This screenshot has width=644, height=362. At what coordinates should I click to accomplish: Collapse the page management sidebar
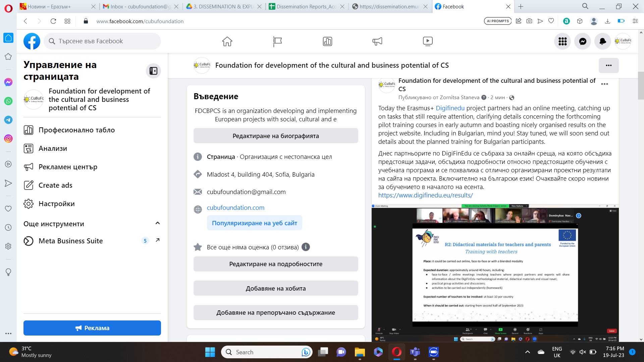tap(153, 71)
